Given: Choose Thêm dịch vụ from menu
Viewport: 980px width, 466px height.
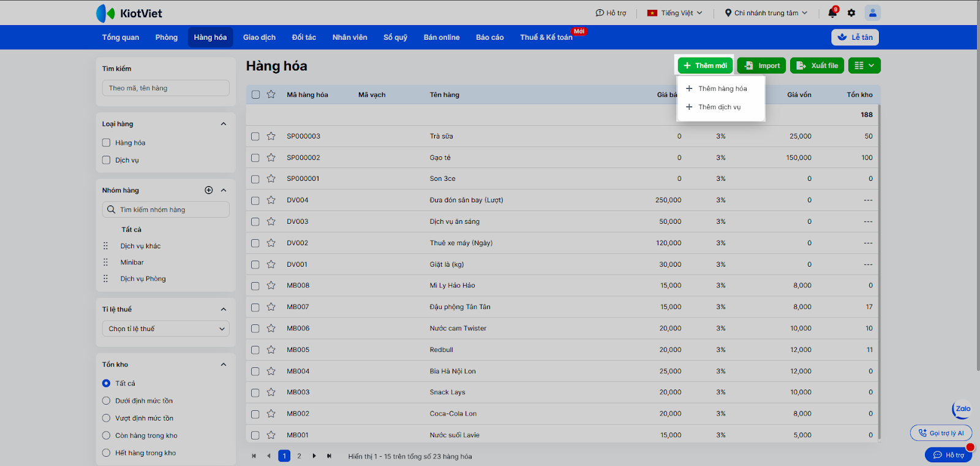Looking at the screenshot, I should [x=721, y=107].
